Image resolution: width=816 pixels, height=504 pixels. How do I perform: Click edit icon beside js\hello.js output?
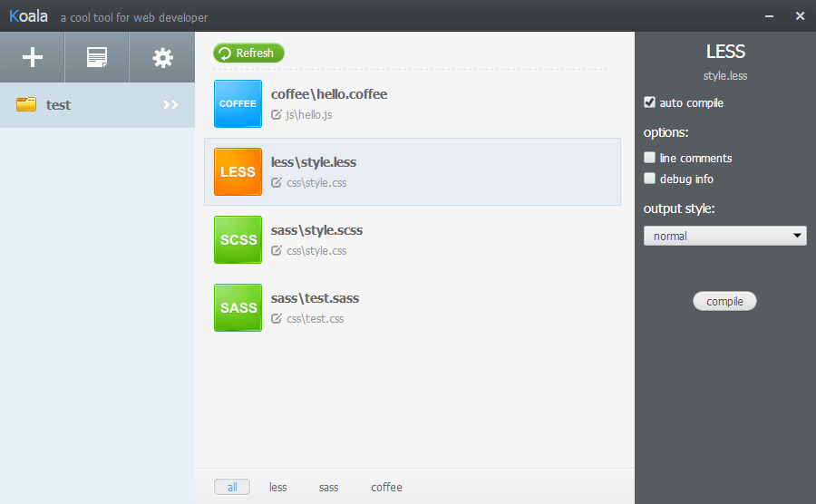pos(277,115)
